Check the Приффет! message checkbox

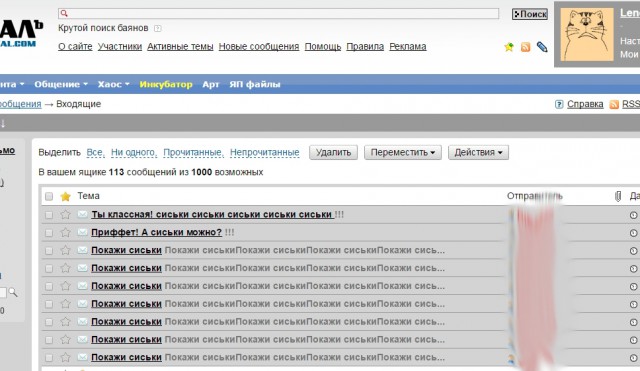pyautogui.click(x=49, y=233)
